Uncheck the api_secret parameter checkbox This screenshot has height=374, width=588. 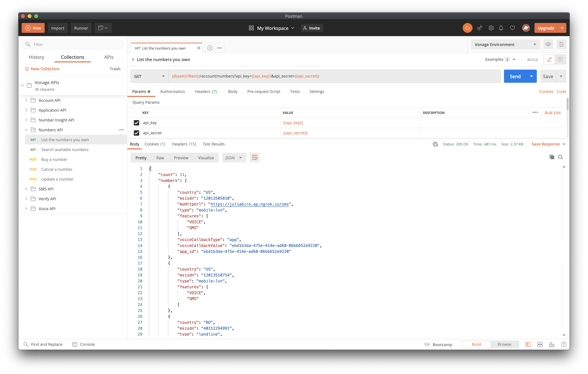coord(136,133)
